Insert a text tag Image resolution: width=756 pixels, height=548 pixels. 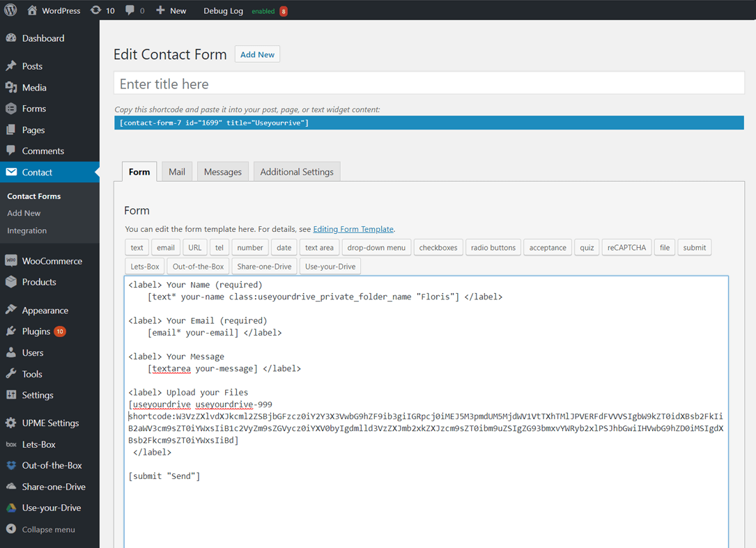[137, 247]
